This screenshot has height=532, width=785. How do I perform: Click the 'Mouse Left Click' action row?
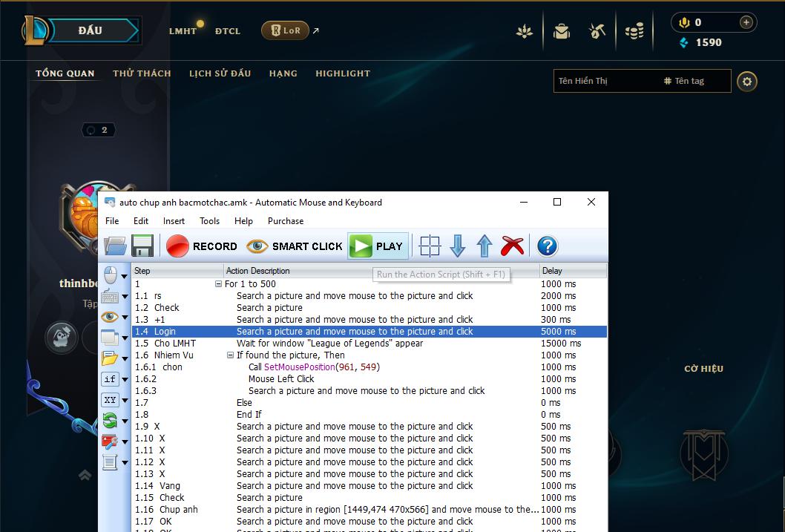point(369,379)
